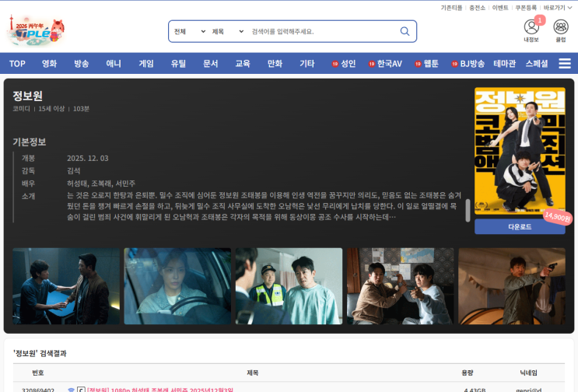Open the 한국AV category
Image resolution: width=578 pixels, height=392 pixels.
[385, 63]
